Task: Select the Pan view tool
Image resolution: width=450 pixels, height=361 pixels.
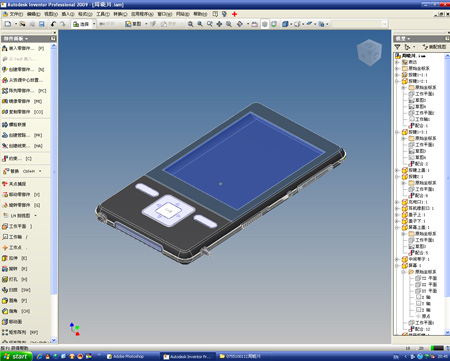Action: click(x=219, y=24)
